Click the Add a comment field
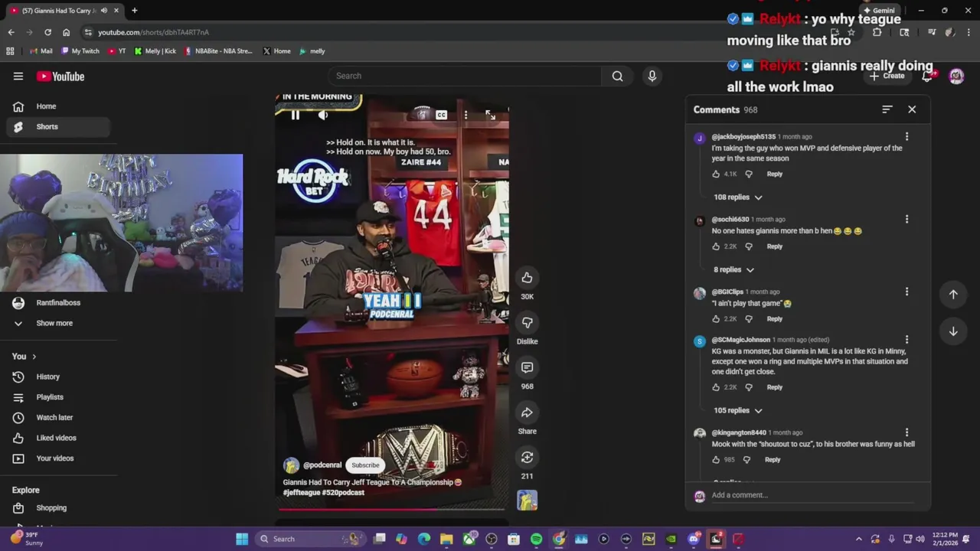Viewport: 980px width, 551px height. click(x=812, y=495)
